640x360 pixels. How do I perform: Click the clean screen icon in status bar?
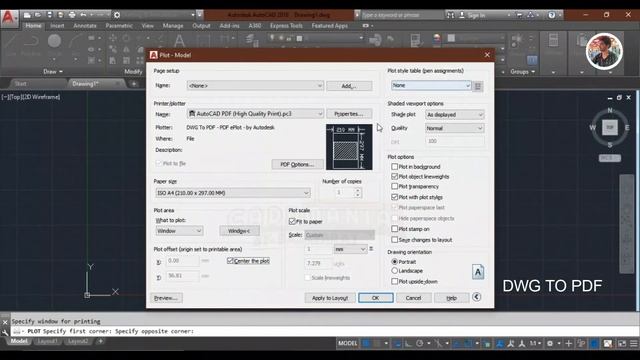pyautogui.click(x=622, y=344)
